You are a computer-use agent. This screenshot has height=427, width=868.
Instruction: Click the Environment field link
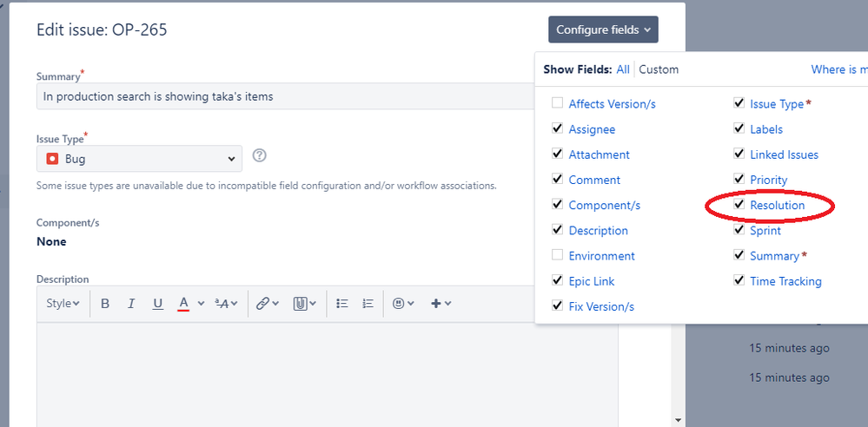602,256
